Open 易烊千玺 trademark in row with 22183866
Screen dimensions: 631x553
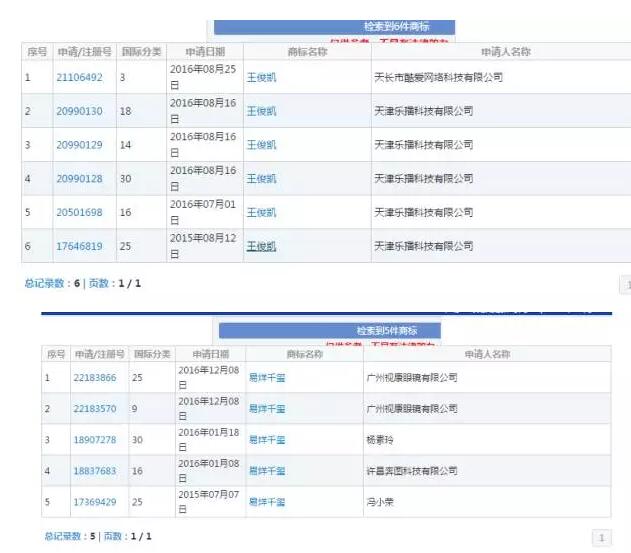(267, 378)
